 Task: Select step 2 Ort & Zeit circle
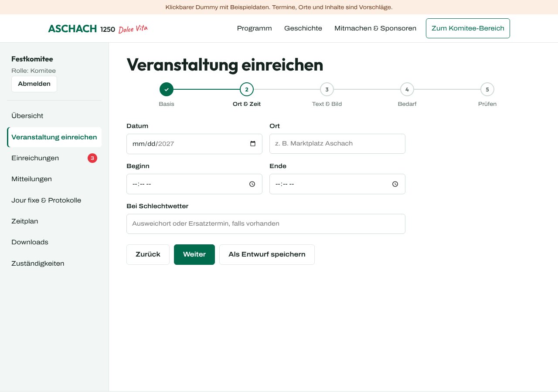point(247,89)
